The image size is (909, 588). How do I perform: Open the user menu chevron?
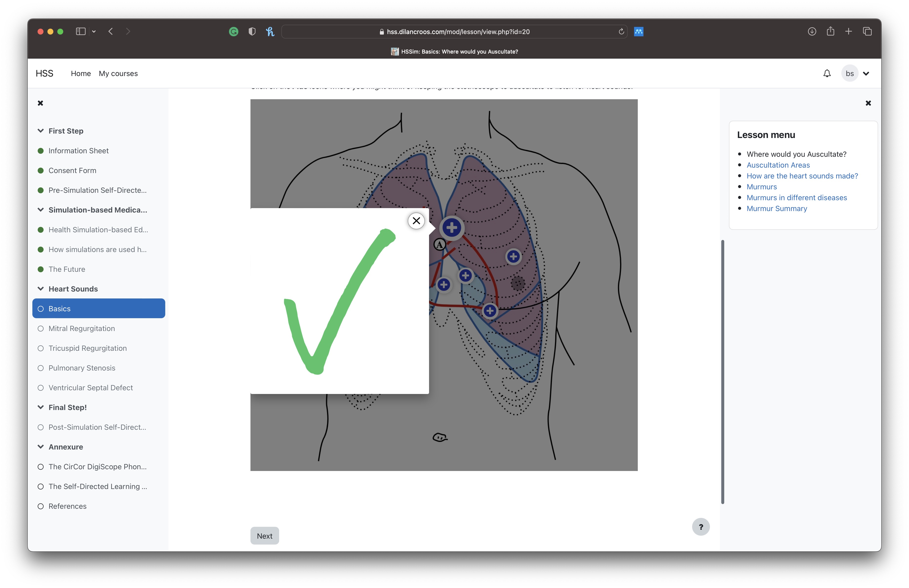[x=866, y=73]
